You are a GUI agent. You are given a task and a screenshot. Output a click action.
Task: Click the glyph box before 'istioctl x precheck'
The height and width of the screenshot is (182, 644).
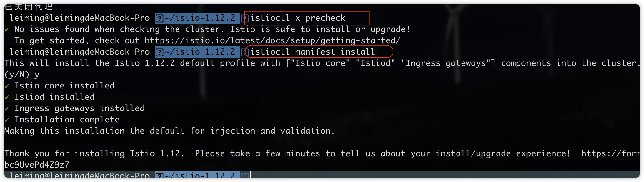(245, 18)
